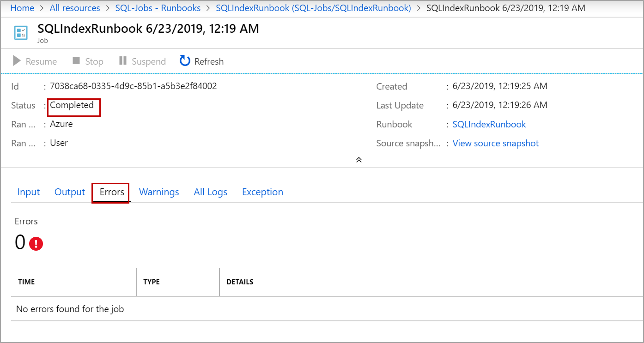Click the Suspend pause icon
Screen dimensions: 644x343
pyautogui.click(x=122, y=61)
